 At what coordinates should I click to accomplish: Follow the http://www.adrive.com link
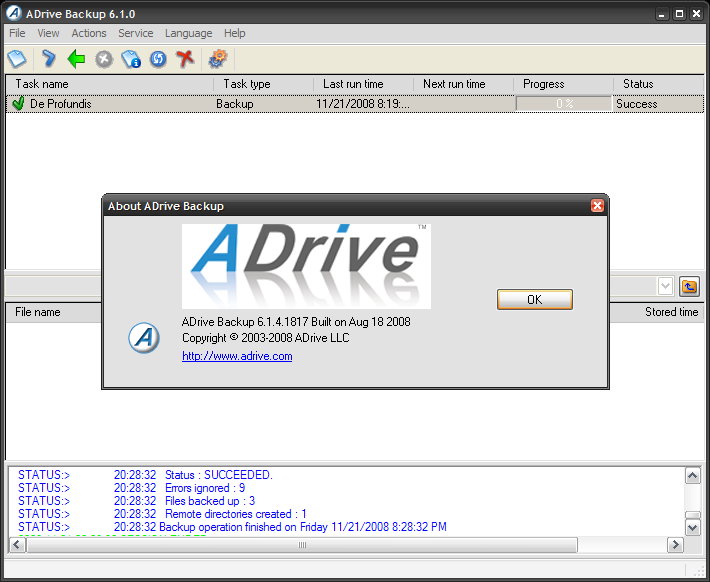click(x=237, y=356)
